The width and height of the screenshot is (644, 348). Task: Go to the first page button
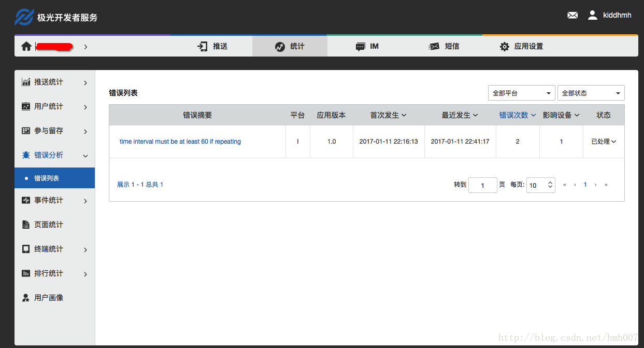point(564,185)
